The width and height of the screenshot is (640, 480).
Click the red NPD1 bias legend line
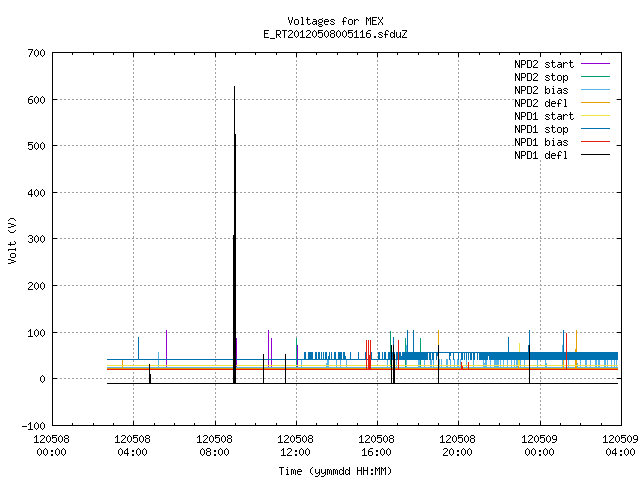click(x=596, y=142)
